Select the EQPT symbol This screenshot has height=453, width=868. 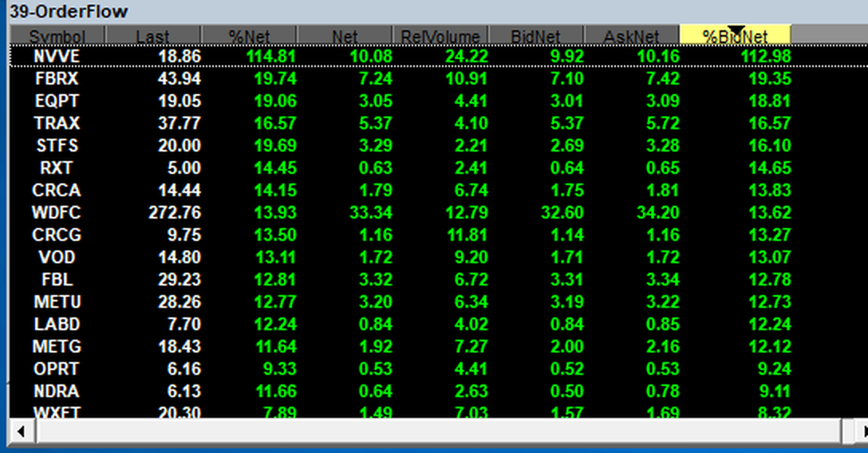[57, 101]
